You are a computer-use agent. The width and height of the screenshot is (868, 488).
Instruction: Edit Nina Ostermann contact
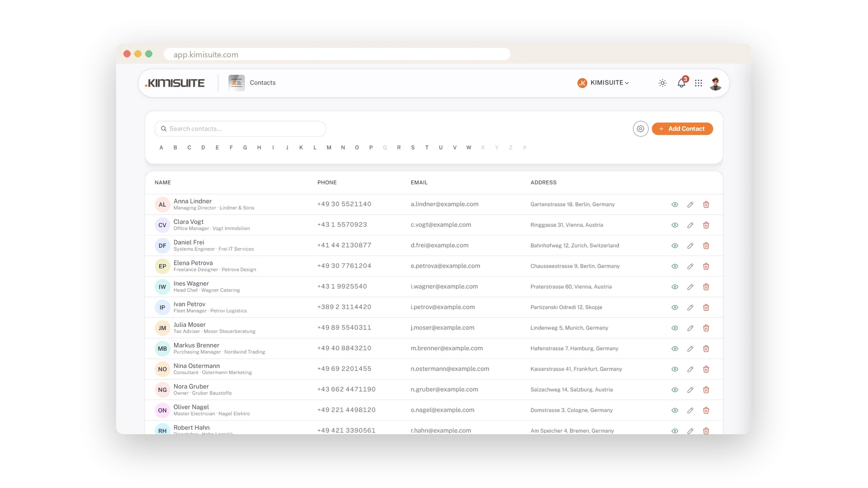[x=690, y=369]
